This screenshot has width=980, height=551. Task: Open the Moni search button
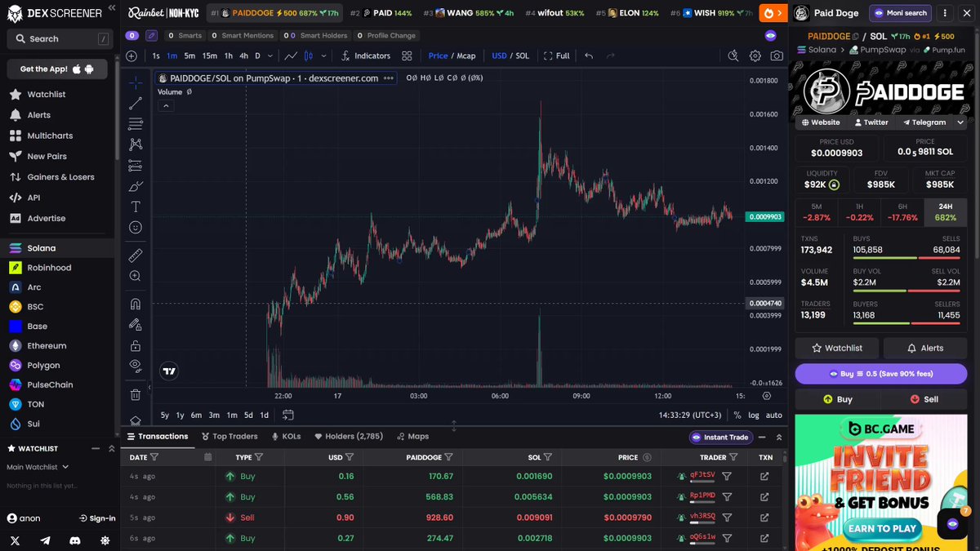(900, 13)
